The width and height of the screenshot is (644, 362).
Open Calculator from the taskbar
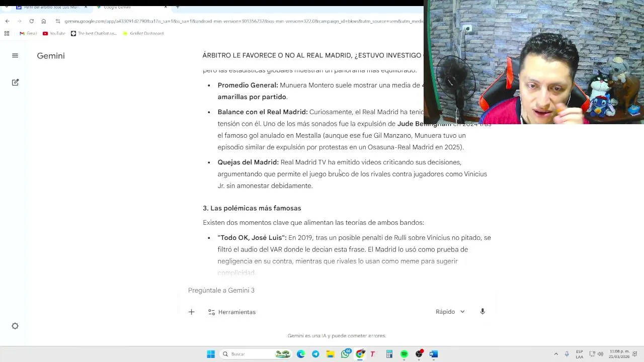(389, 354)
